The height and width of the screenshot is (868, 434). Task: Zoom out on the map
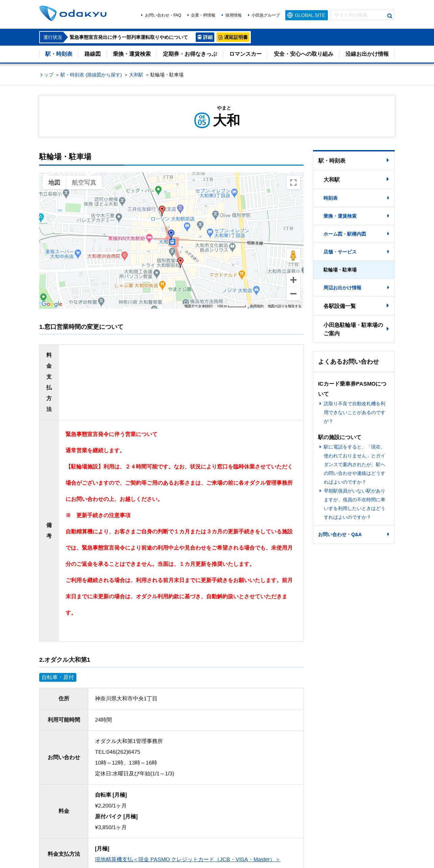293,294
